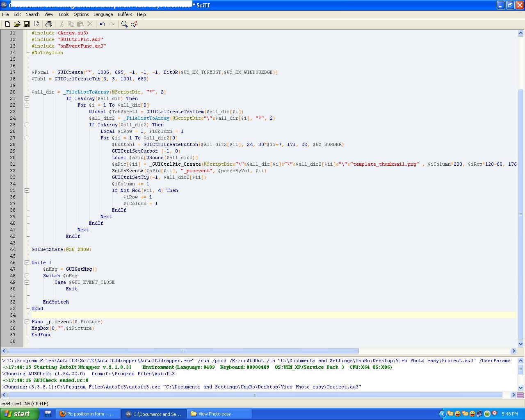The height and width of the screenshot is (420, 525).
Task: Click the Windows Start button
Action: tap(18, 414)
